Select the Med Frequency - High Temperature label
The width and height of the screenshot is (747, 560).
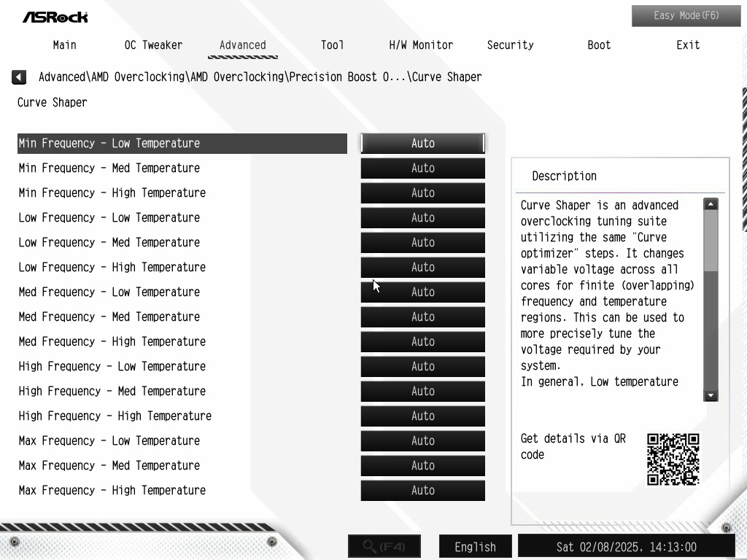(112, 341)
